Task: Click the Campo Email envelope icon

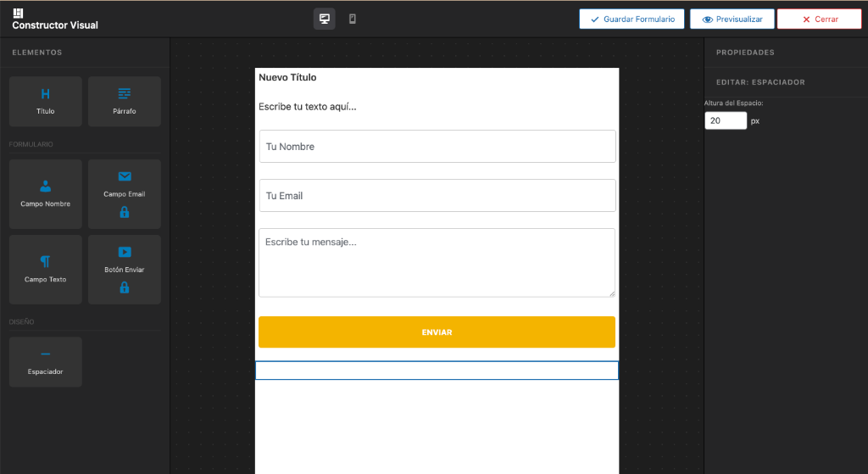Action: 125,176
